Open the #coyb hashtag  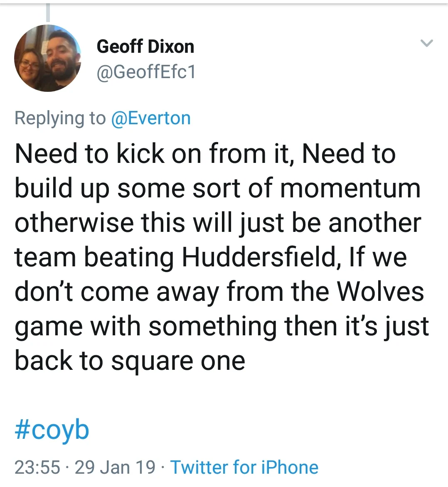[52, 430]
